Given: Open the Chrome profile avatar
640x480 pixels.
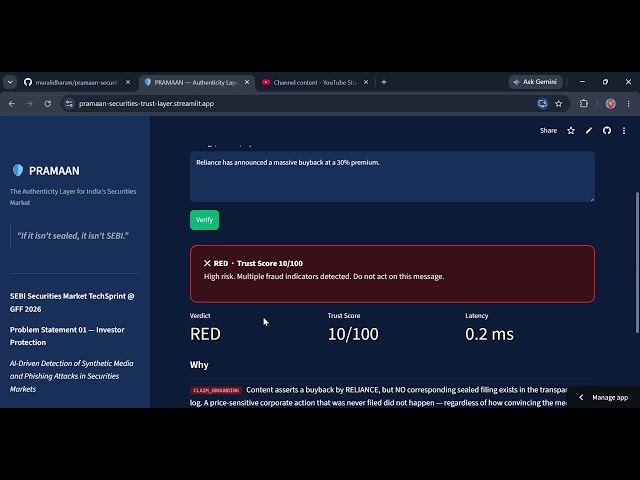Looking at the screenshot, I should 611,104.
